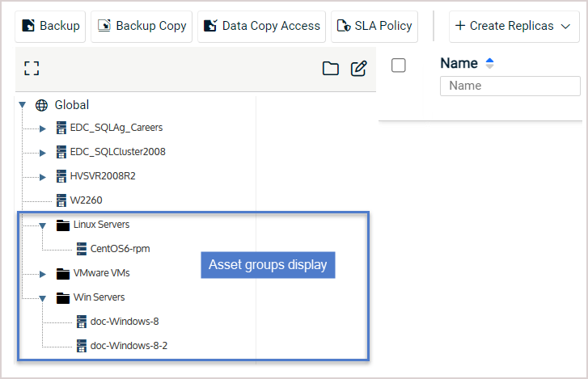Open SLA Policy
The height and width of the screenshot is (379, 588).
pyautogui.click(x=374, y=26)
